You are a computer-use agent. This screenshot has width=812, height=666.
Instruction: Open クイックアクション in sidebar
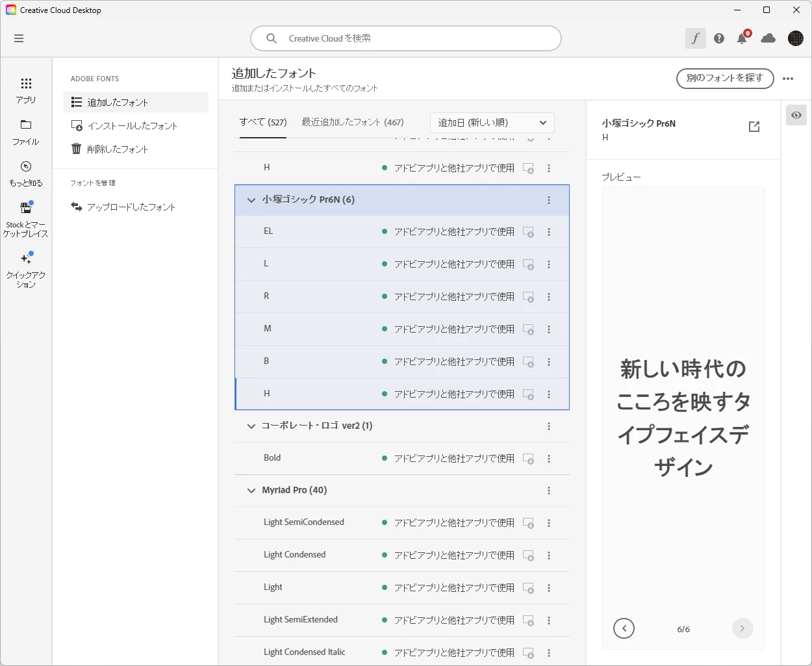26,270
